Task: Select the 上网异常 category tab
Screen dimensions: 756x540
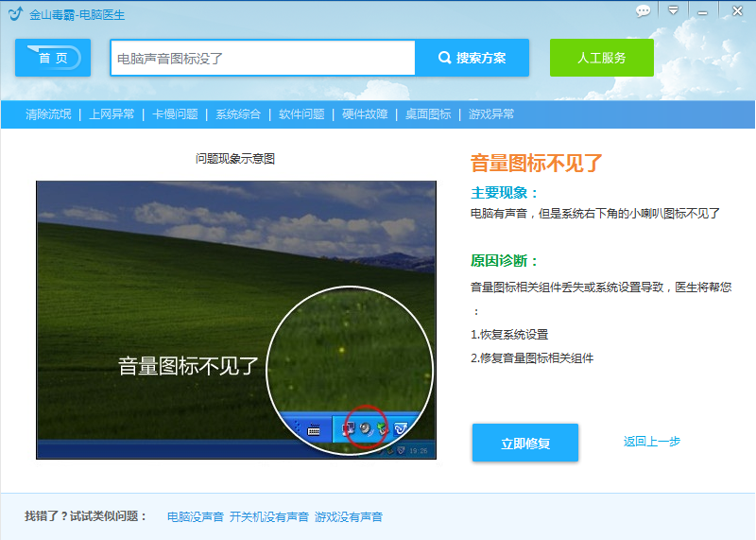Action: 112,114
